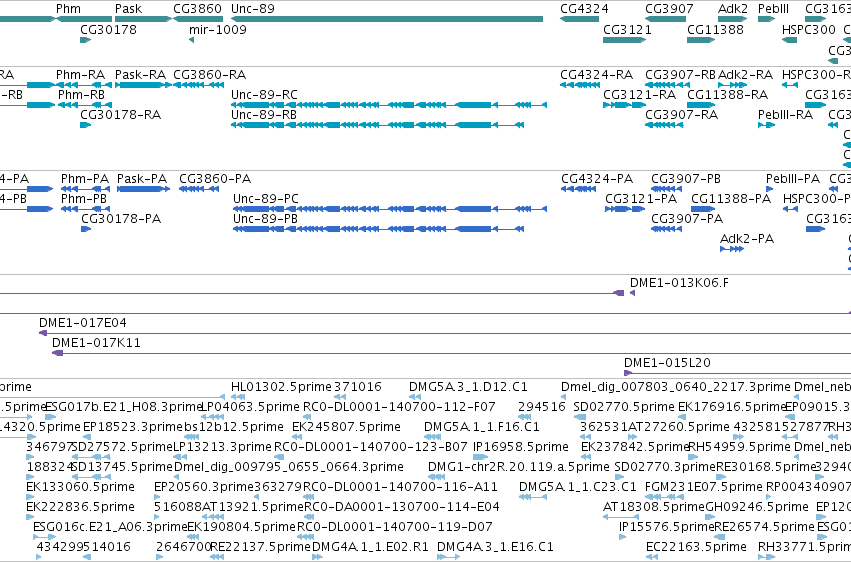Click the RC0-DL0001-140700-123-B07 EST label
The width and height of the screenshot is (851, 562).
pyautogui.click(x=371, y=447)
